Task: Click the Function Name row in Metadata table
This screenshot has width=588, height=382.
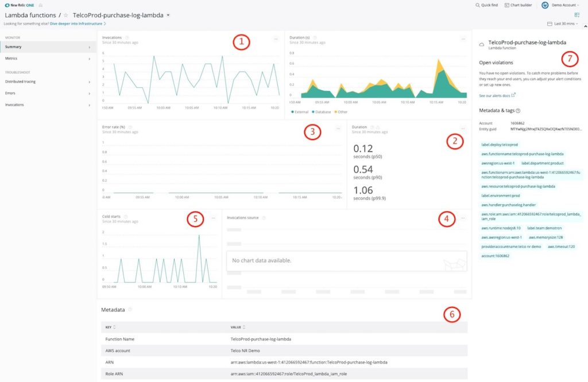Action: [x=284, y=339]
